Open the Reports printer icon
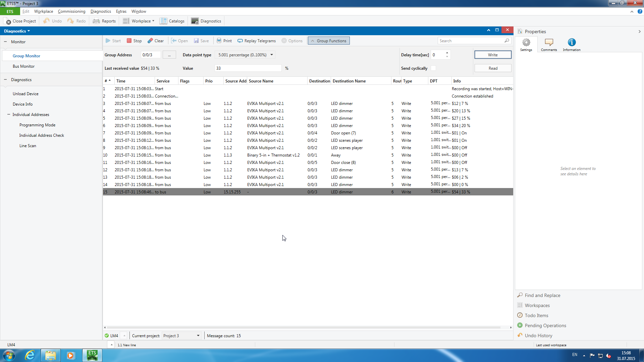 click(96, 21)
